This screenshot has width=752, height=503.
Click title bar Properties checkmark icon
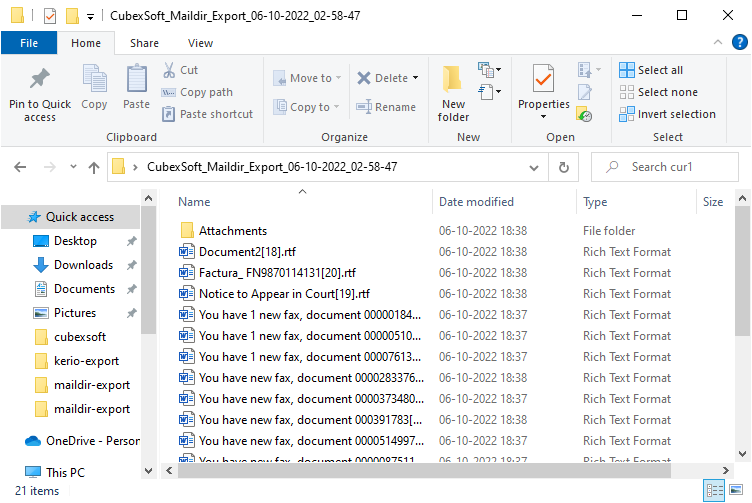pos(50,16)
